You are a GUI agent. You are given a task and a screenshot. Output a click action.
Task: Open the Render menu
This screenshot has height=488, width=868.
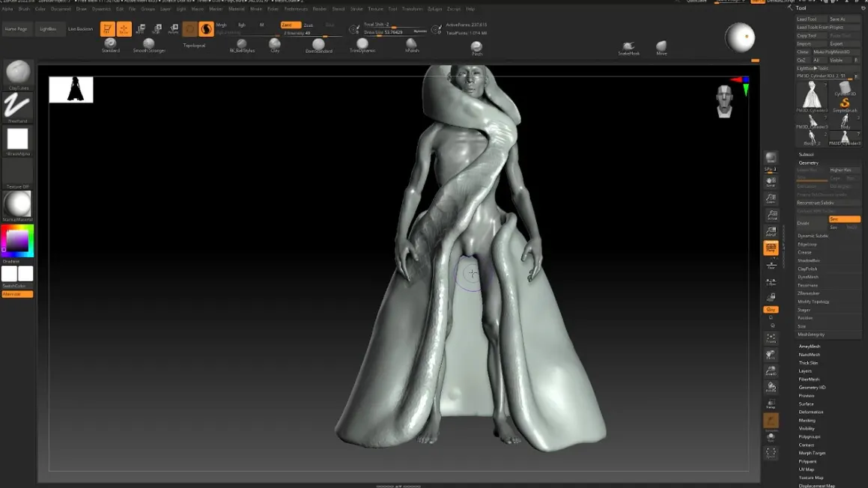pyautogui.click(x=319, y=9)
